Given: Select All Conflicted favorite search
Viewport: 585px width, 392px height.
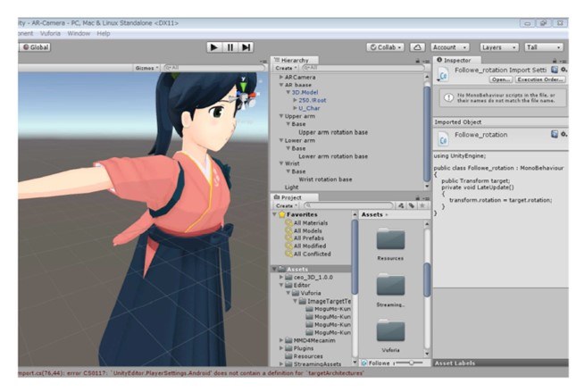Looking at the screenshot, I should point(312,254).
